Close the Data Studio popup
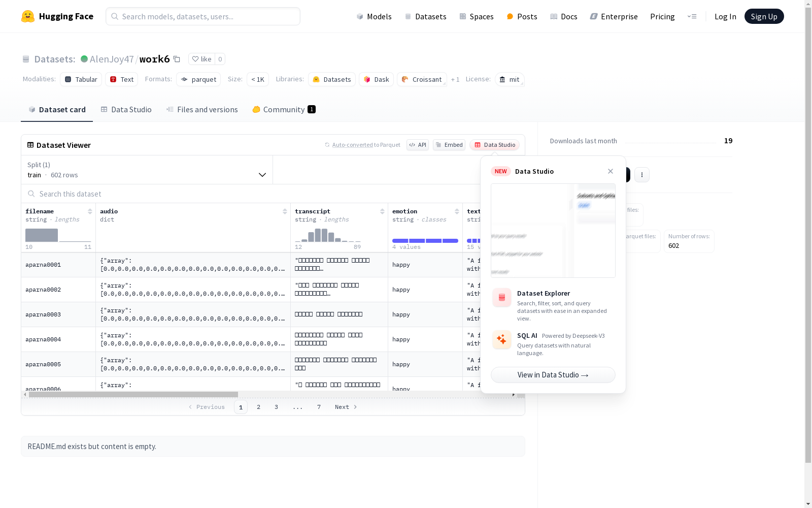 coord(611,171)
